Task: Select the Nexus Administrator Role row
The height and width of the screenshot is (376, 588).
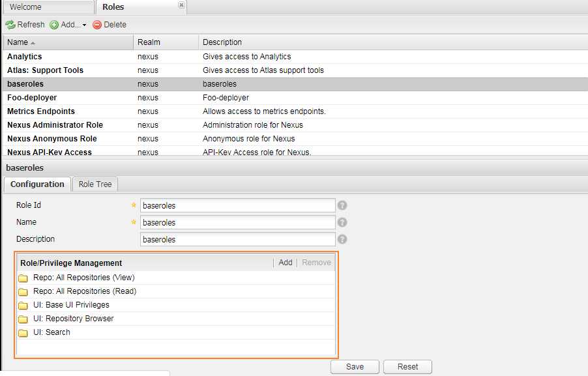Action: [295, 125]
